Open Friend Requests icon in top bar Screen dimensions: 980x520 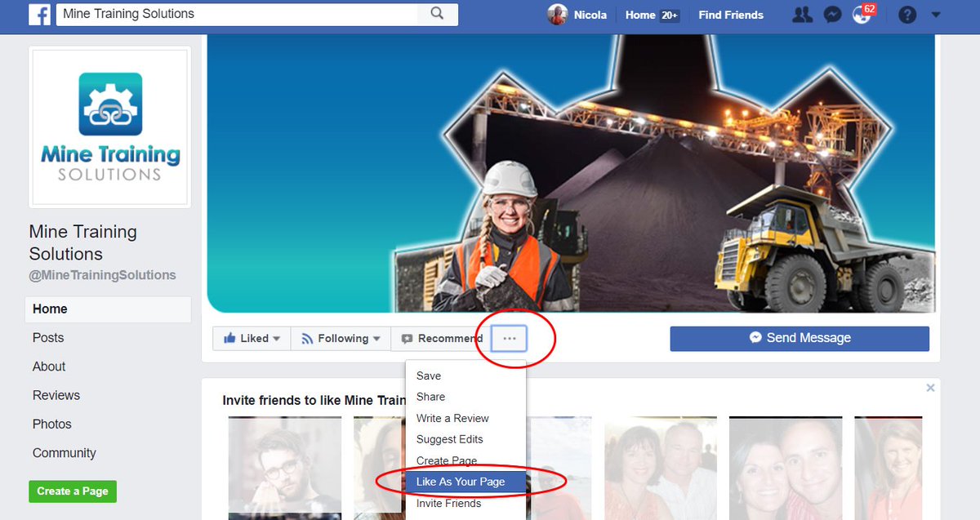click(x=802, y=15)
